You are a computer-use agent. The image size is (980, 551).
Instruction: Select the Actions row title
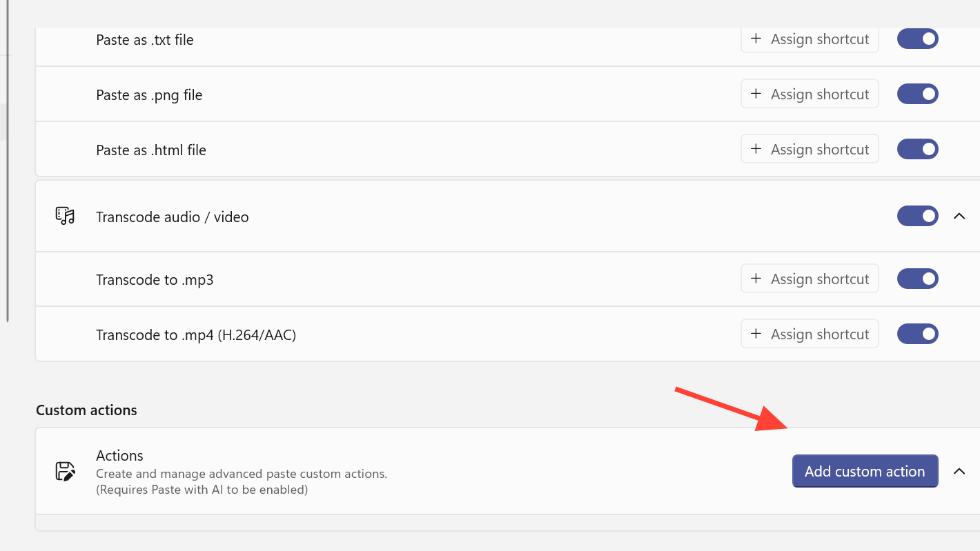119,456
